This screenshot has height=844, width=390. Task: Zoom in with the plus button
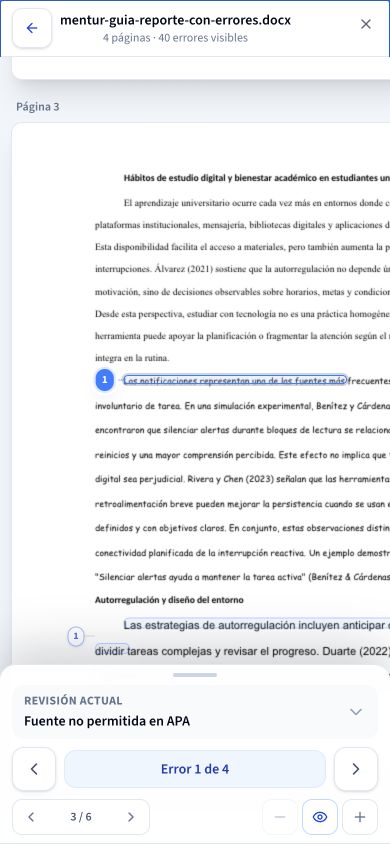[360, 817]
